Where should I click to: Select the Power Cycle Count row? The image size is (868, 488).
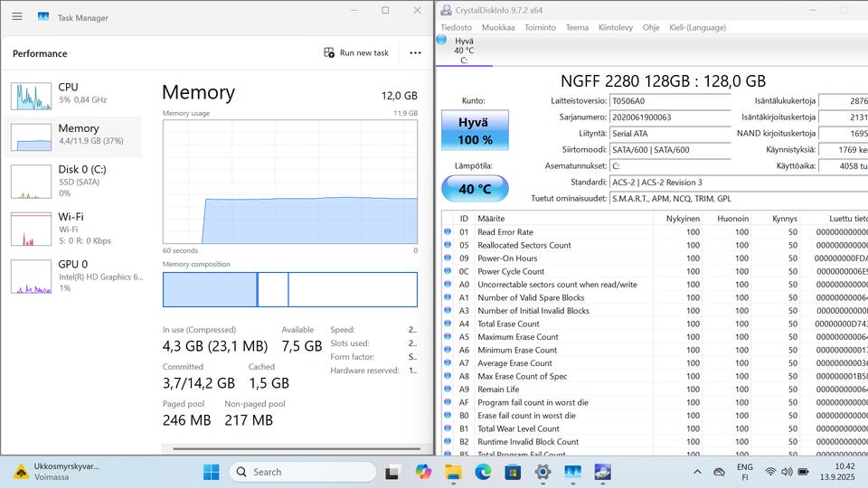pyautogui.click(x=655, y=271)
